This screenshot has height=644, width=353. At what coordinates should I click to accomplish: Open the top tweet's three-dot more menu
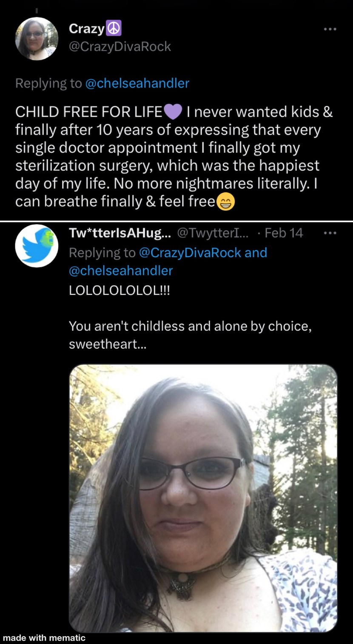[330, 29]
